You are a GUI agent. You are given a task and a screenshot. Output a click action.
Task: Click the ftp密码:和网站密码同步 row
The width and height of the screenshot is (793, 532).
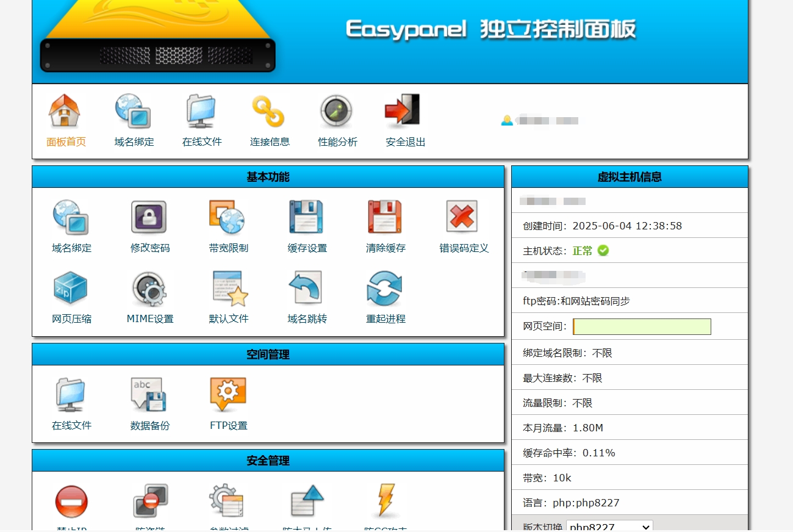pos(630,301)
